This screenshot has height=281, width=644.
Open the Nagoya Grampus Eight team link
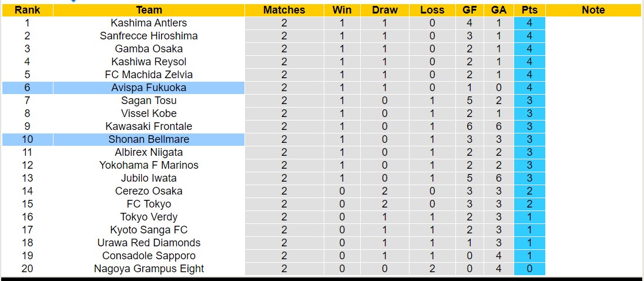pos(149,269)
